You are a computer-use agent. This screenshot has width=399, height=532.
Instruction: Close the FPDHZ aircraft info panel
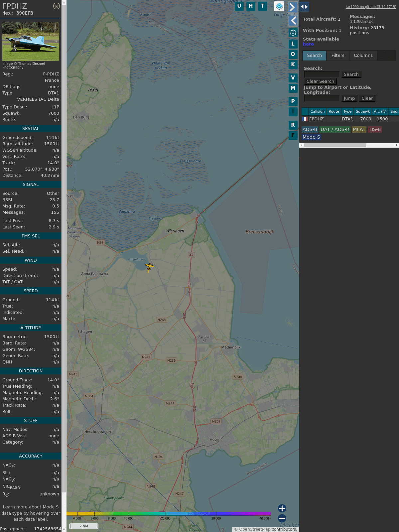[x=57, y=6]
